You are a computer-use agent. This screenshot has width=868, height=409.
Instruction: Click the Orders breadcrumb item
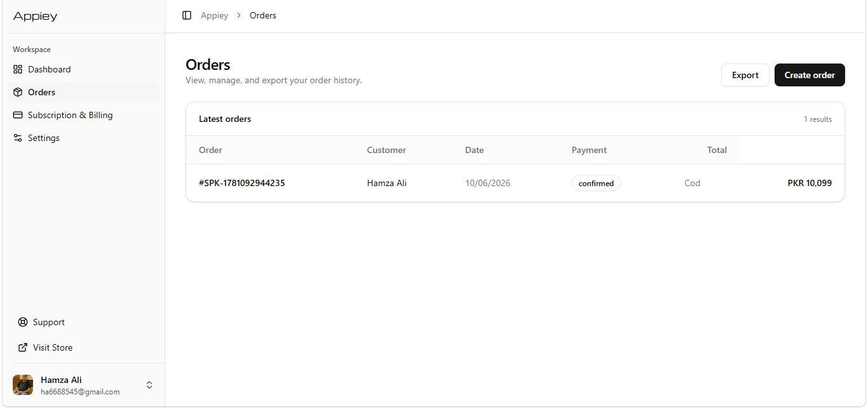[x=263, y=15]
